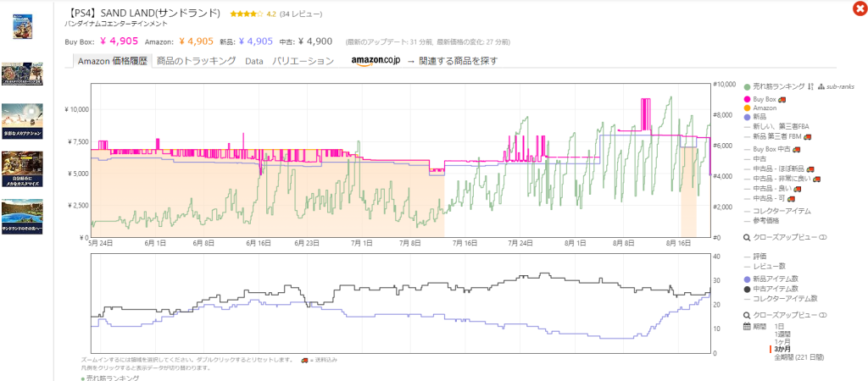Toggle the Amazon price legend series

(x=747, y=108)
